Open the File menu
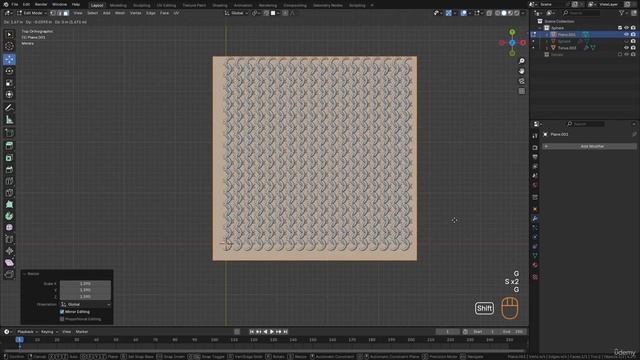640x360 pixels. coord(15,4)
